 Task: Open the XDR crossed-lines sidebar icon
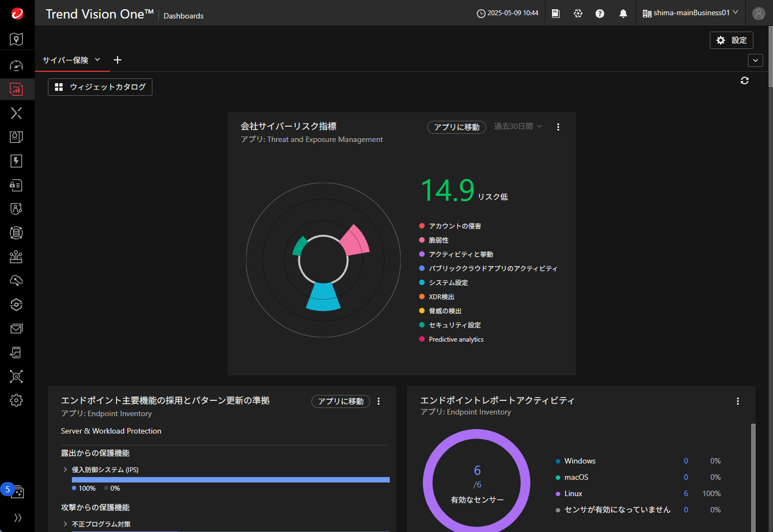(16, 113)
